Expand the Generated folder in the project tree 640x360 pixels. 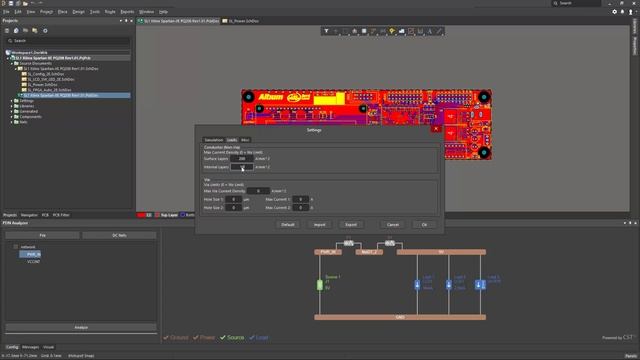coord(12,111)
